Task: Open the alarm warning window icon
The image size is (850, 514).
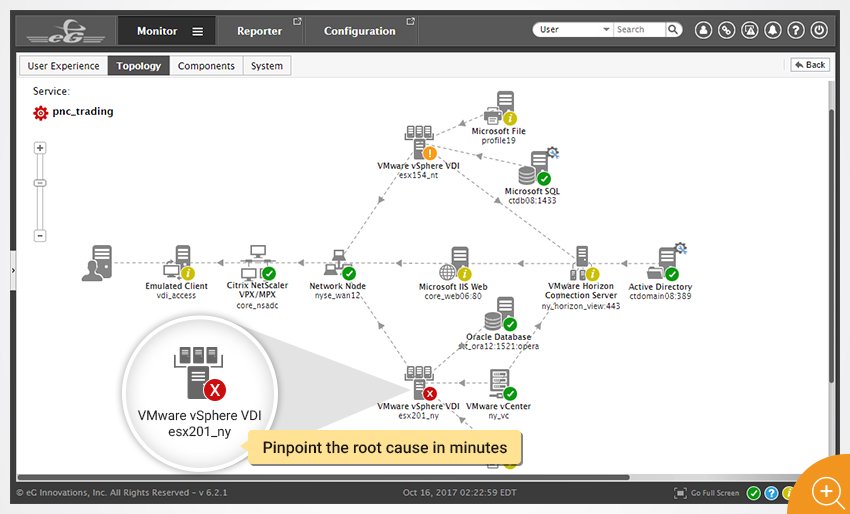Action: click(x=750, y=30)
